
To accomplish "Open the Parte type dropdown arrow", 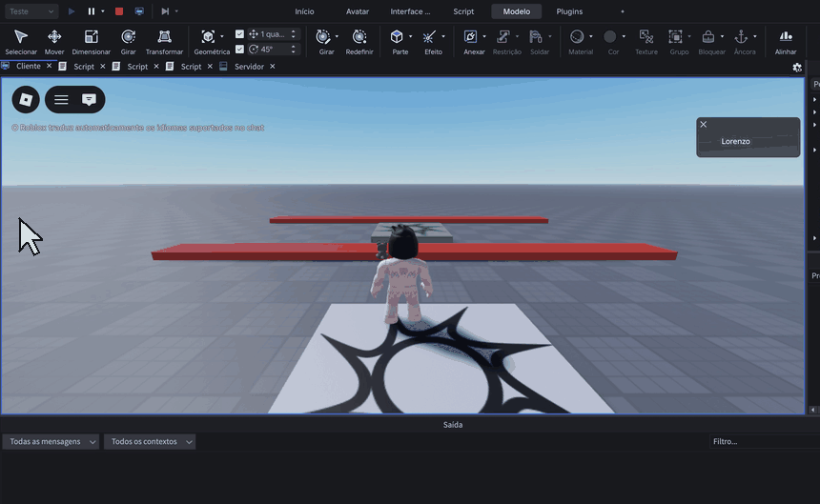I will (411, 36).
